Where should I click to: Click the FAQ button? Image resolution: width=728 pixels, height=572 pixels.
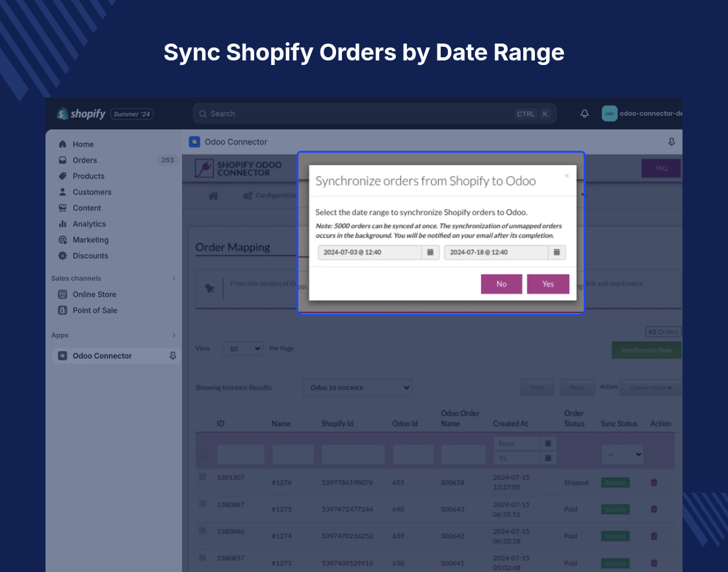click(x=661, y=168)
